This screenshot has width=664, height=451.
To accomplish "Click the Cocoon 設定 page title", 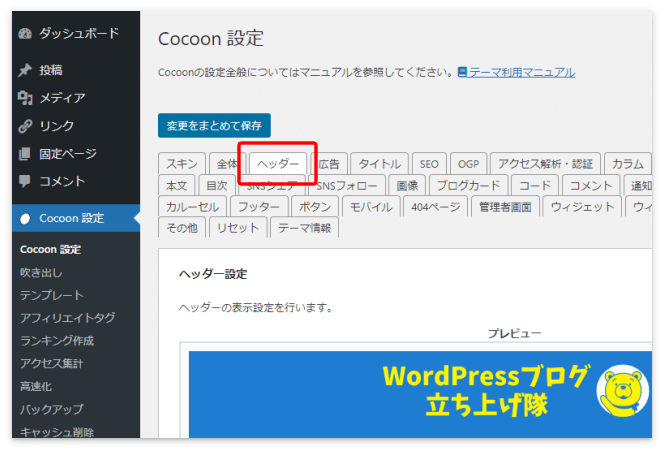I will click(211, 39).
